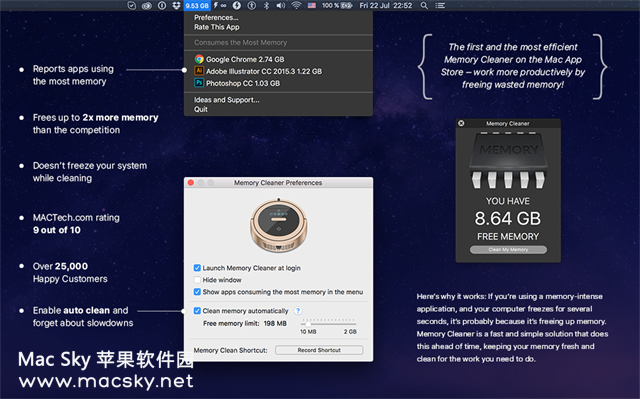Image resolution: width=640 pixels, height=399 pixels.
Task: Open the Notification Center list icon
Action: pos(440,5)
